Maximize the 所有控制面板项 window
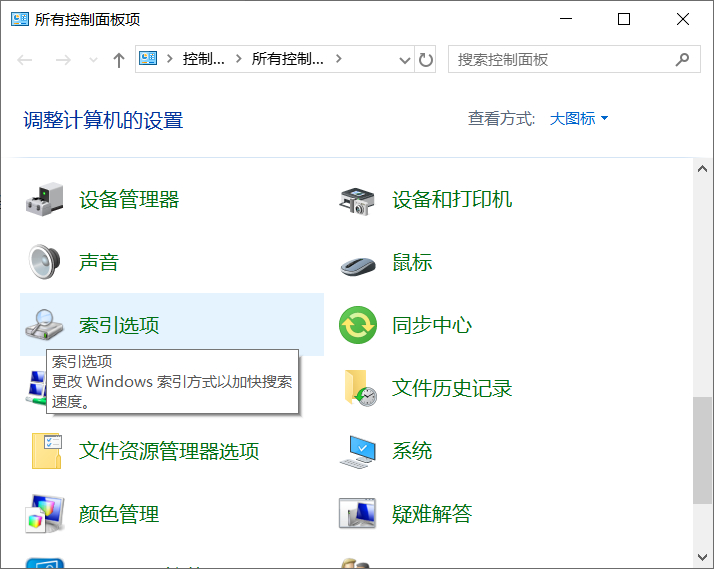The image size is (714, 569). click(x=624, y=19)
